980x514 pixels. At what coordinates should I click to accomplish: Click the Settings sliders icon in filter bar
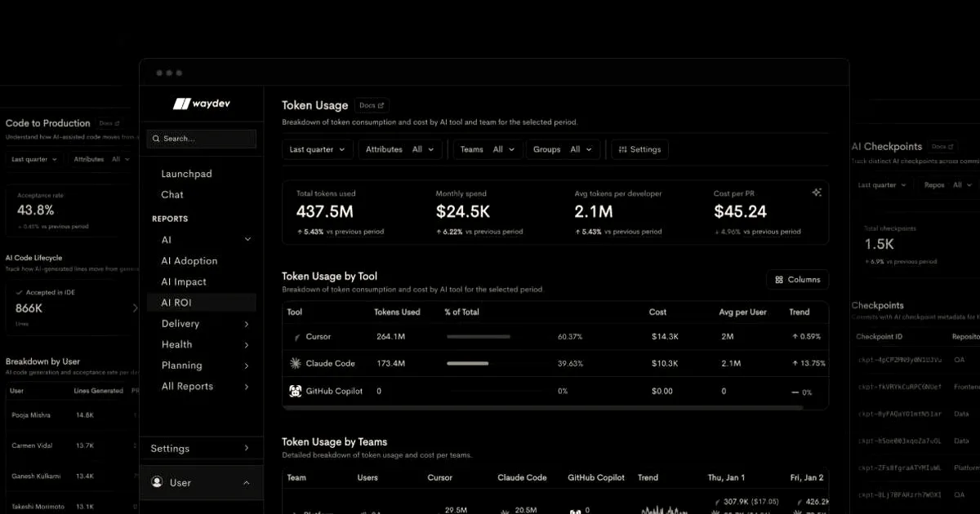coord(623,149)
